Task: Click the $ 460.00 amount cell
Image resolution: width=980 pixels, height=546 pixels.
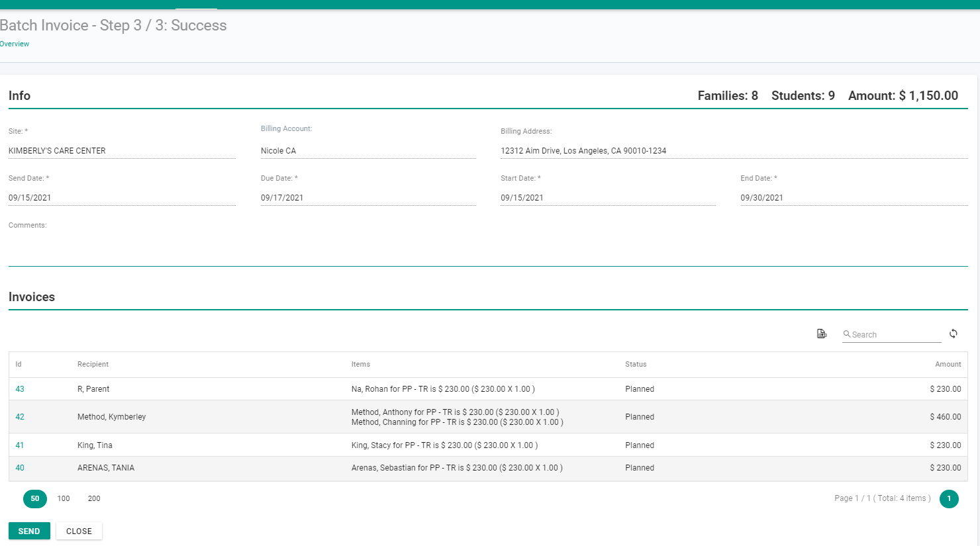Action: click(x=946, y=417)
